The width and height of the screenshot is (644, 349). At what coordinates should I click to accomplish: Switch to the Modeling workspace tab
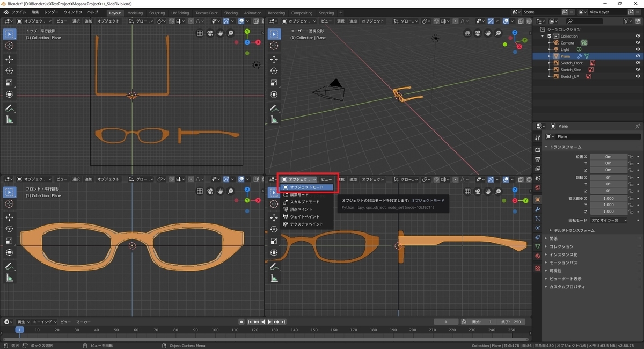coord(135,13)
